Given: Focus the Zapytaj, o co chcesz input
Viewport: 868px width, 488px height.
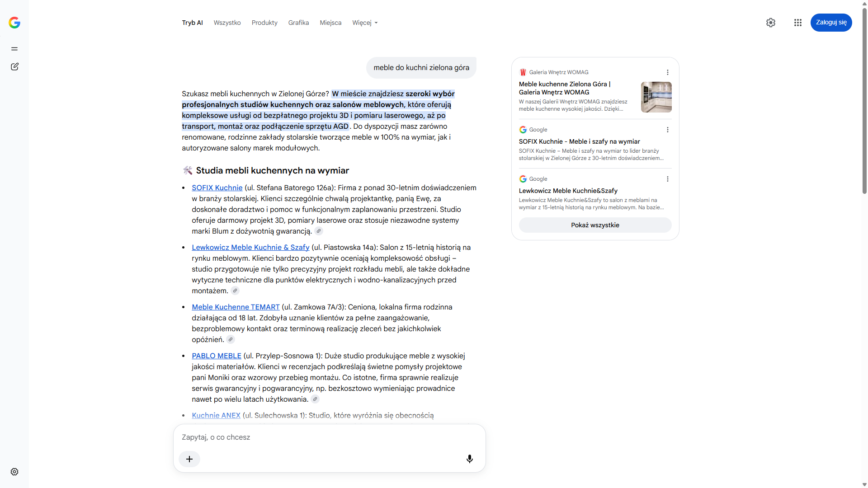Looking at the screenshot, I should coord(329,437).
